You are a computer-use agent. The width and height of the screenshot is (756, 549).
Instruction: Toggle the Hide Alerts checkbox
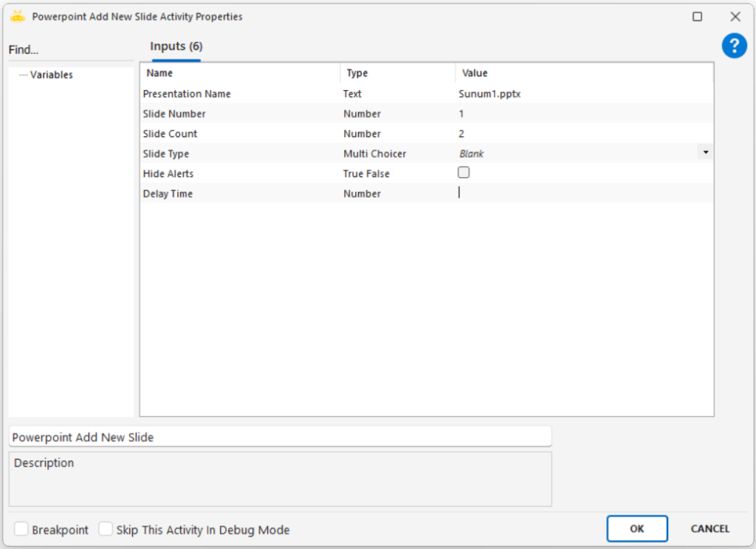coord(464,173)
